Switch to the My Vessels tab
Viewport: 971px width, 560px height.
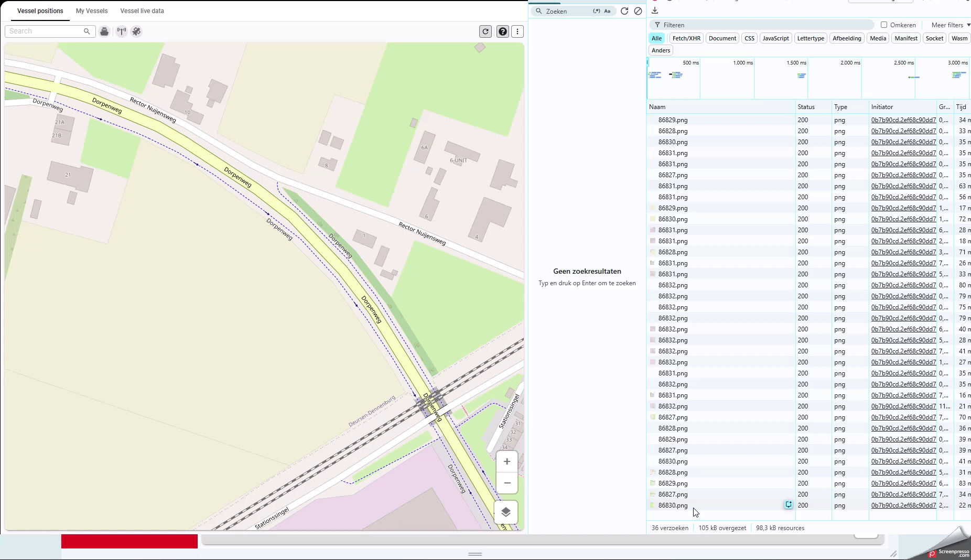92,10
